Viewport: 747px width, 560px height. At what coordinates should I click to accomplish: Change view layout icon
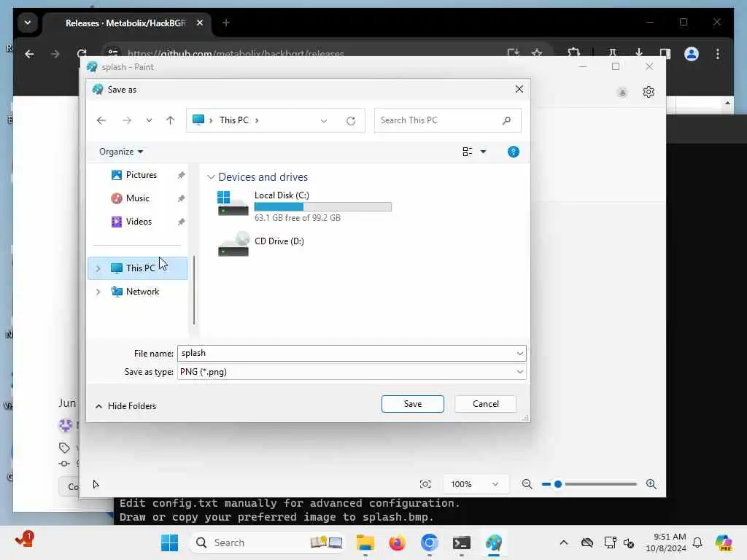point(468,152)
